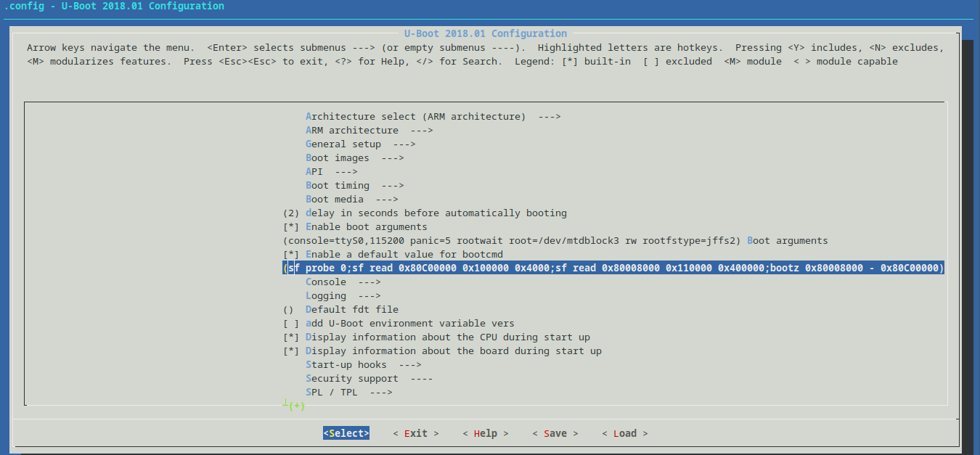980x455 pixels.
Task: Expand the Logging submenu
Action: coord(343,296)
